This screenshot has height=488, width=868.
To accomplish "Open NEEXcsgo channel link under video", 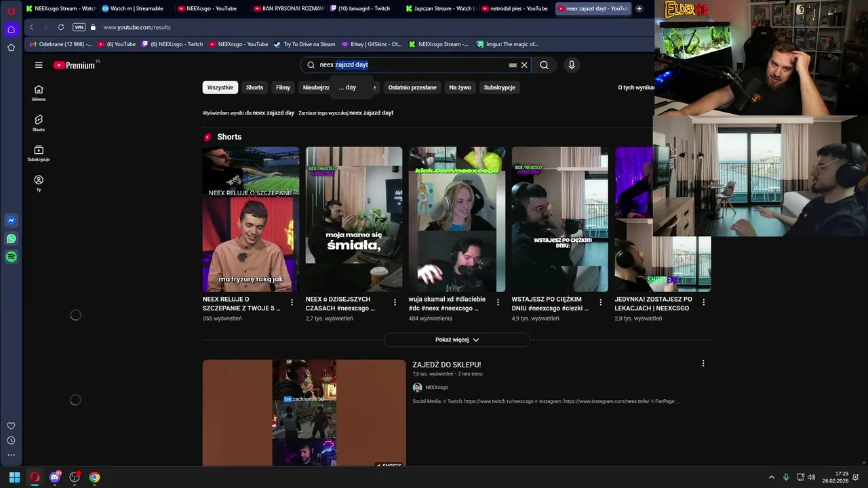I will click(x=437, y=388).
